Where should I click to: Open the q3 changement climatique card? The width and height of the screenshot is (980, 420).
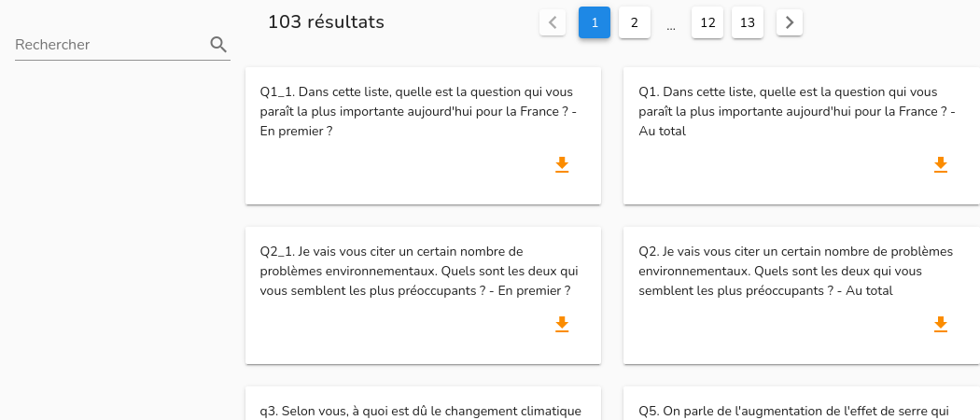pyautogui.click(x=423, y=404)
